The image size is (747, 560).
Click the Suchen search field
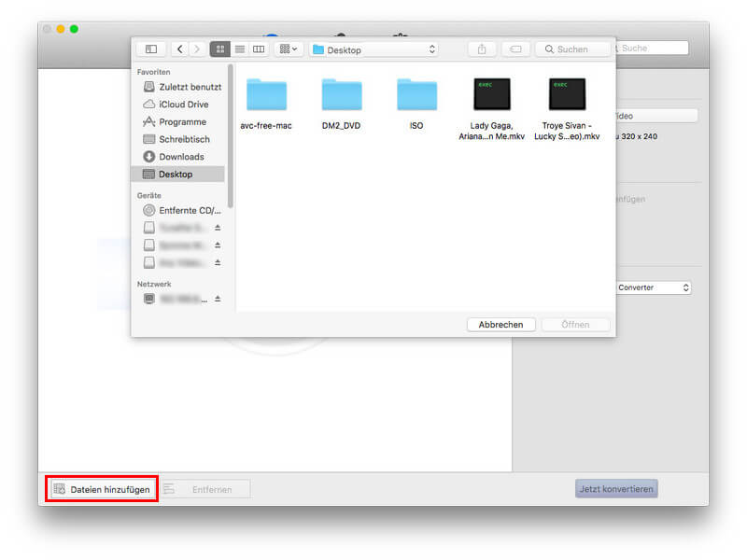point(572,49)
